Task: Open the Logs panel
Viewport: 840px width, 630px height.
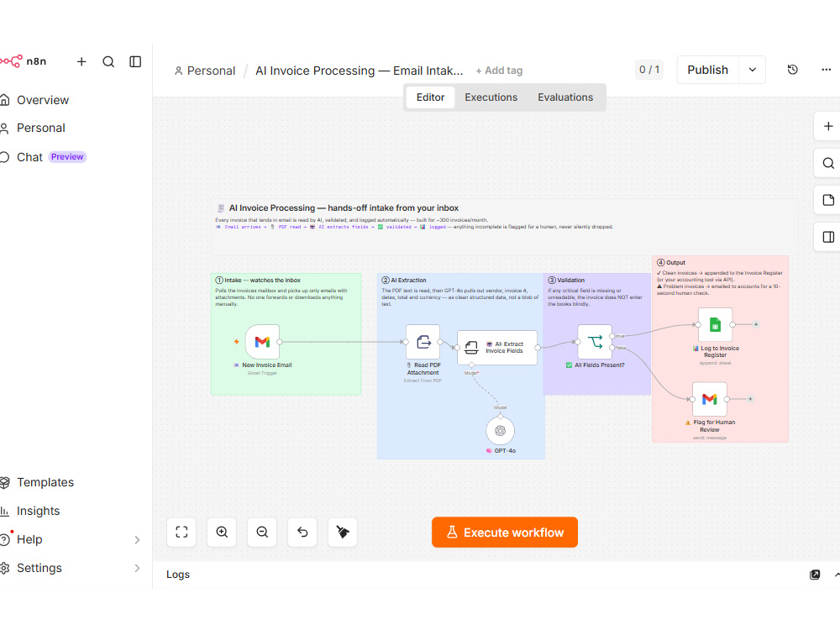Action: (x=178, y=575)
